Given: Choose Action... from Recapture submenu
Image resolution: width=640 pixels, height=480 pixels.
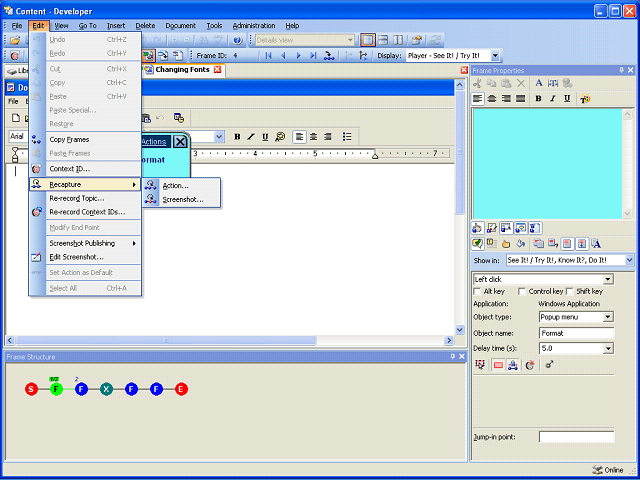Looking at the screenshot, I should click(x=182, y=186).
